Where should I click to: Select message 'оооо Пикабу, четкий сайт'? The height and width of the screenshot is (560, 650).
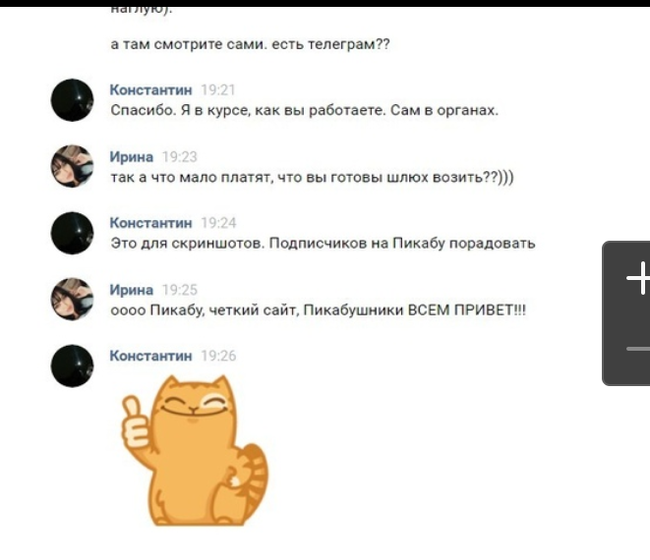tap(318, 310)
